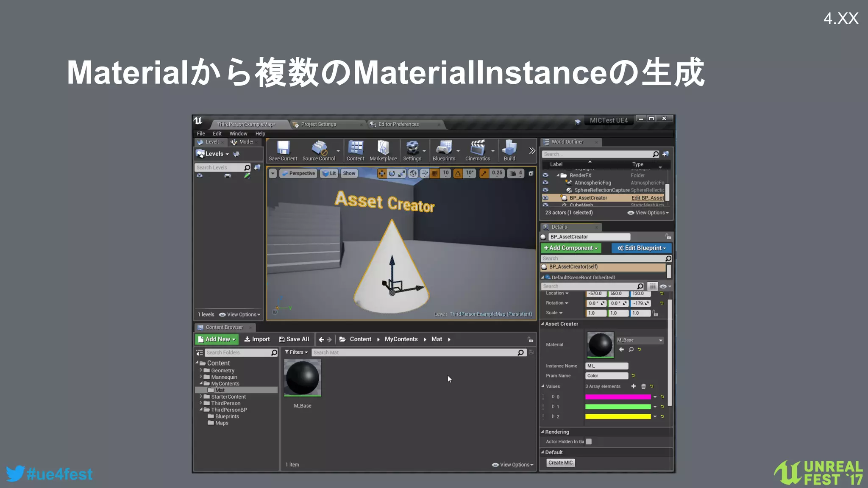Navigate back in Content Browser
Viewport: 868px width, 488px height.
click(x=321, y=339)
